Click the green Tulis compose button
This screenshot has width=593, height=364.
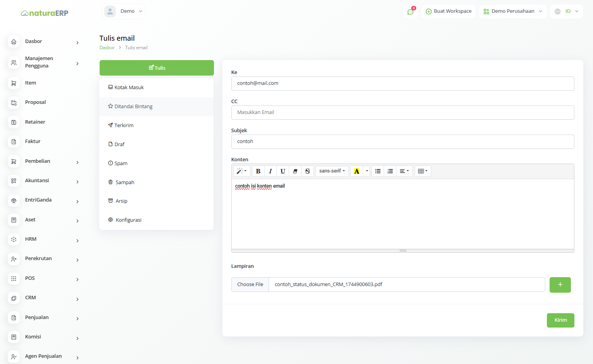coord(157,68)
